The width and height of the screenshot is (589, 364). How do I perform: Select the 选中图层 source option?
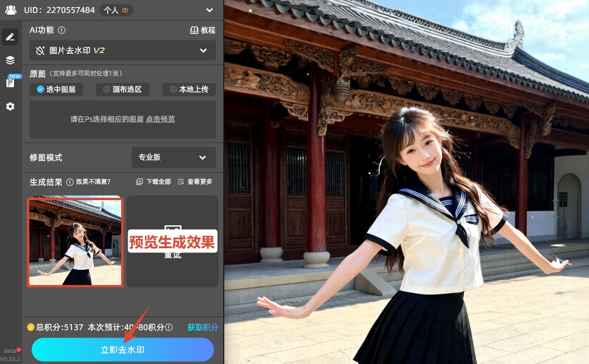(x=56, y=90)
